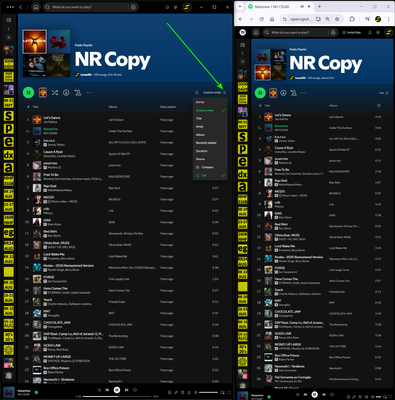Open yellow 's' playlist in desktop sidebar
The width and height of the screenshot is (395, 400).
[x=9, y=116]
